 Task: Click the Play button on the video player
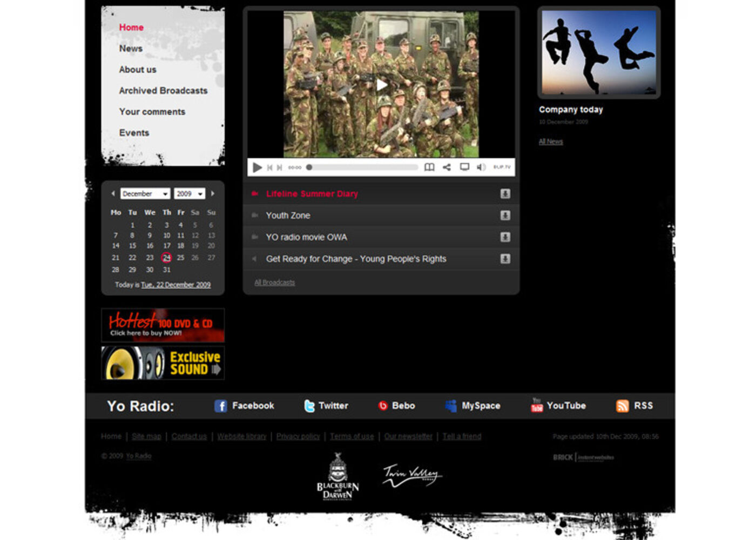258,167
